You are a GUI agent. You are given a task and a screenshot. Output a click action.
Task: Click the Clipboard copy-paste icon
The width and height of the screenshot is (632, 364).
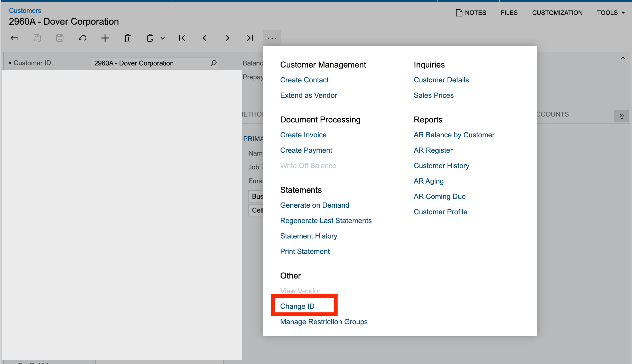coord(150,38)
